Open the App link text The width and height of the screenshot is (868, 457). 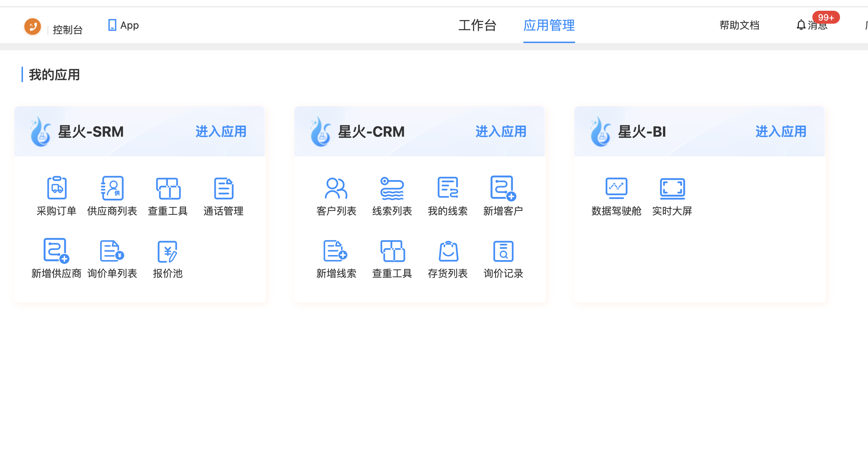point(130,25)
